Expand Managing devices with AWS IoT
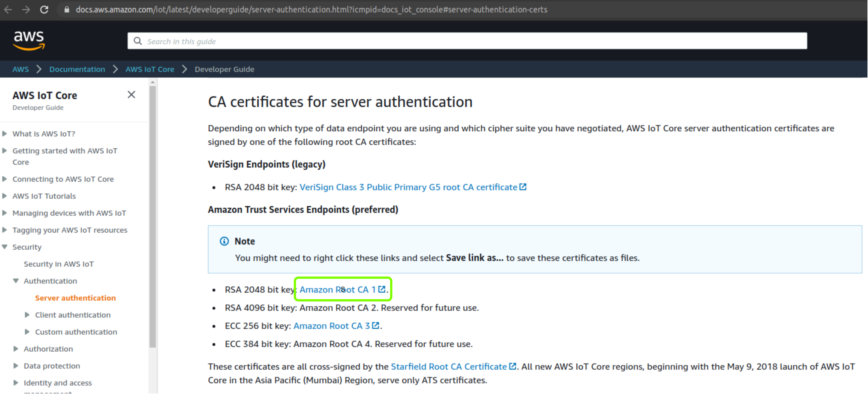Screen dimensions: 868x394 click(x=5, y=213)
